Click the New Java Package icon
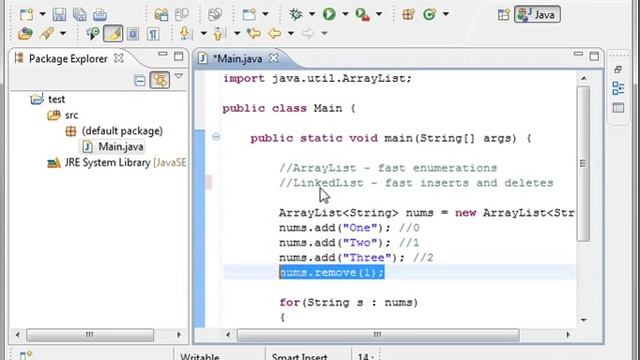The image size is (640, 360). [x=408, y=15]
